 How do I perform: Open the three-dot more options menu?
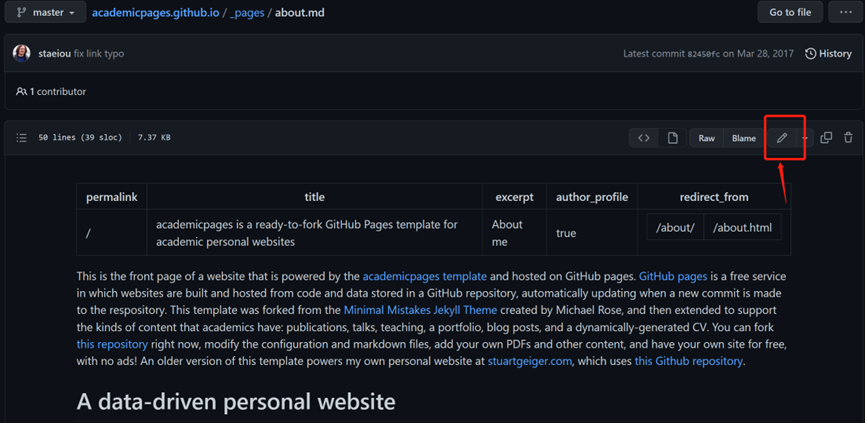point(846,12)
